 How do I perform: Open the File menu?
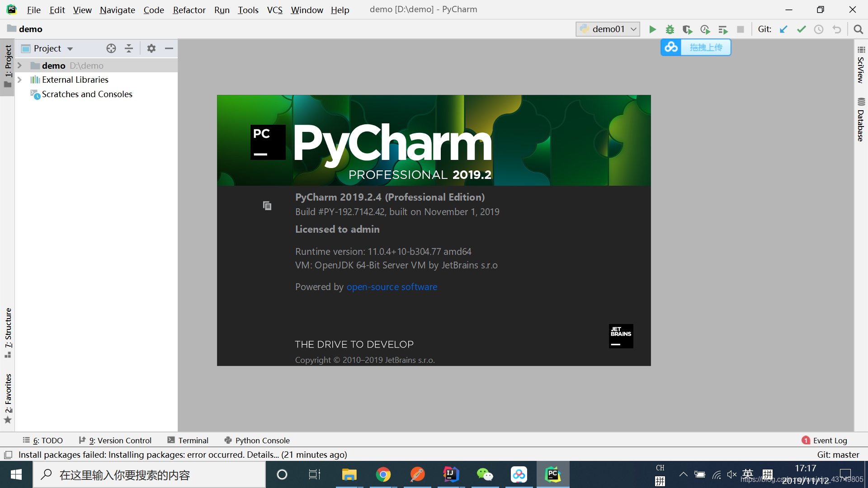pyautogui.click(x=33, y=9)
